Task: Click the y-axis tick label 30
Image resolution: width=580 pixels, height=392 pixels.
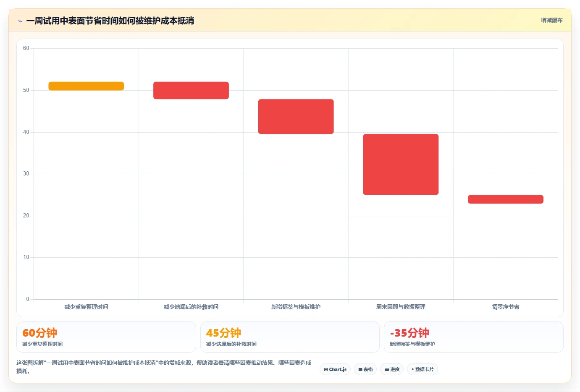Action: (x=26, y=174)
